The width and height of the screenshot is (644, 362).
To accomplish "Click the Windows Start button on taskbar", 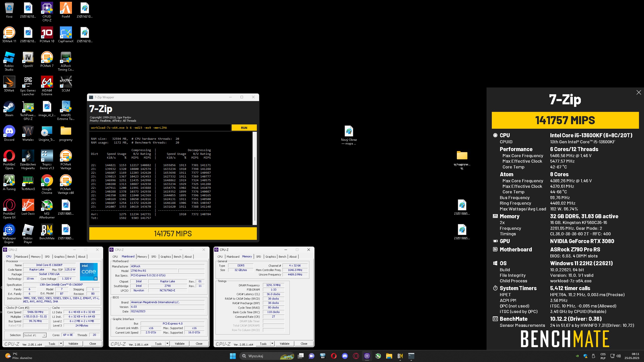I will 233,356.
